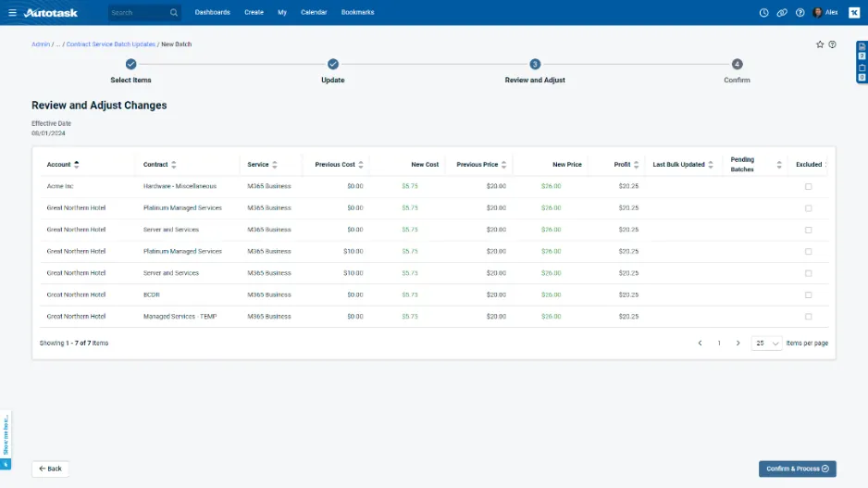The width and height of the screenshot is (868, 488).
Task: Click the Kaseya K logo icon
Action: 853,13
